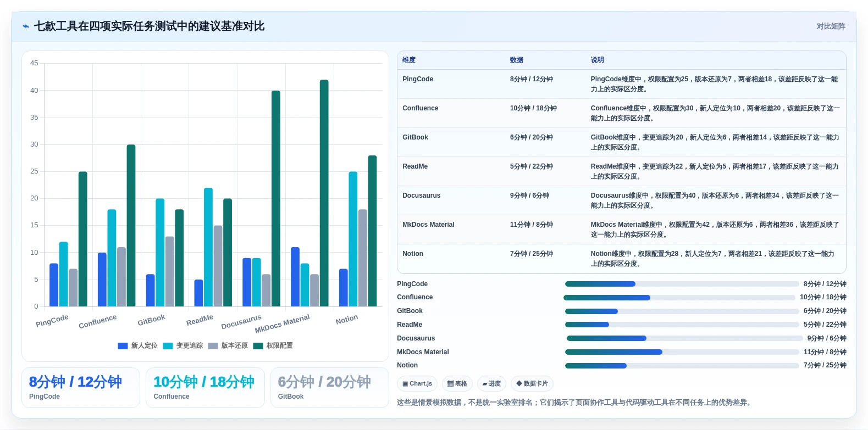Screen dimensions: 868x430
Task: Click the 数据 column header
Action: (517, 60)
